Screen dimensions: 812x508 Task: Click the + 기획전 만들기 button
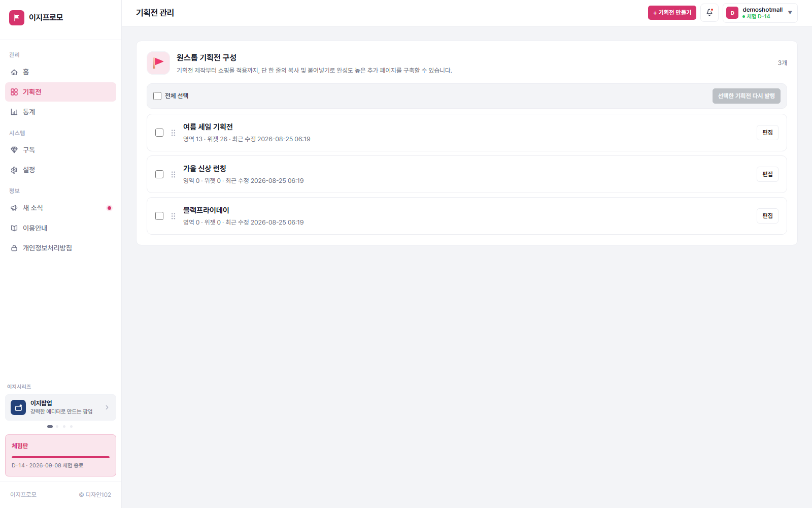(x=672, y=13)
